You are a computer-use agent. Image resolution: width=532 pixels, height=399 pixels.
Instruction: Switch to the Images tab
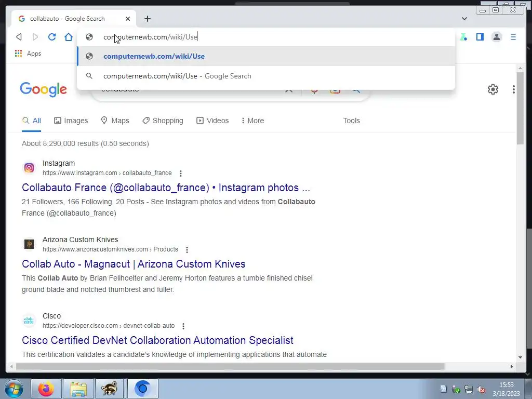pos(71,121)
